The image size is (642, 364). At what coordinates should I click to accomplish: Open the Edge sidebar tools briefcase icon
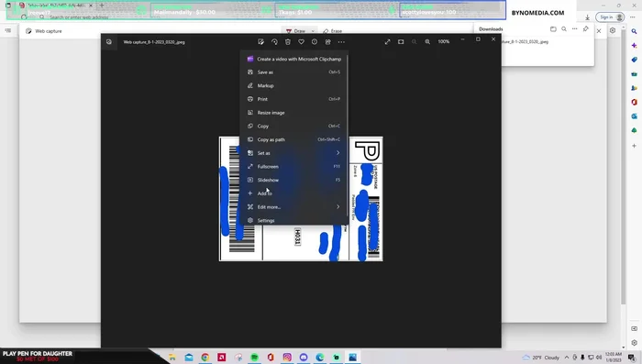coord(635,74)
